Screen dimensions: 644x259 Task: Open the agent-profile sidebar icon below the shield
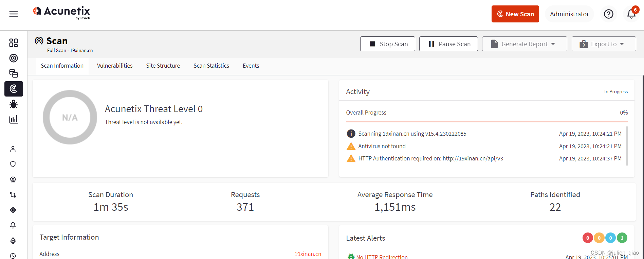tap(13, 179)
